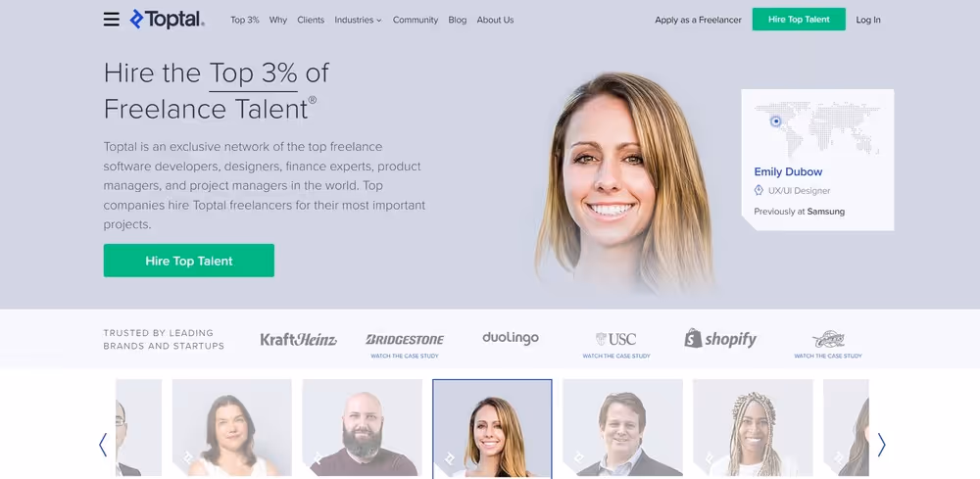Click Hire Top Talent in header

799,20
